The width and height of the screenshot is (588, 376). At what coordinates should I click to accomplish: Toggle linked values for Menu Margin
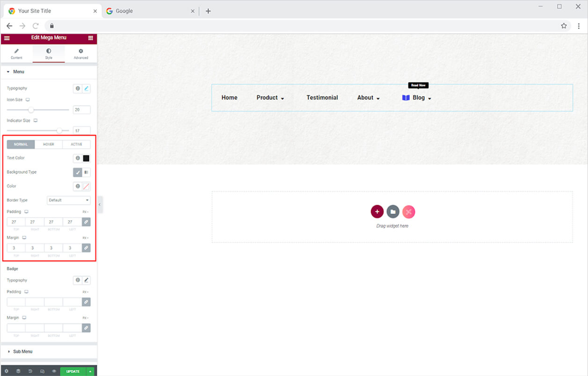[86, 248]
